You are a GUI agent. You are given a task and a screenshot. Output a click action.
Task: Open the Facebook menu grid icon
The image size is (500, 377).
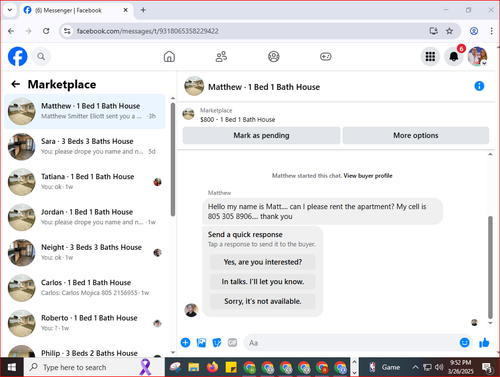point(430,56)
